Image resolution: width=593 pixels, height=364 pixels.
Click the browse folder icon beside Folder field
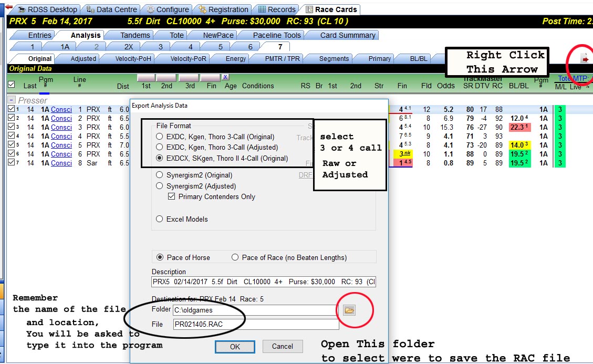349,310
